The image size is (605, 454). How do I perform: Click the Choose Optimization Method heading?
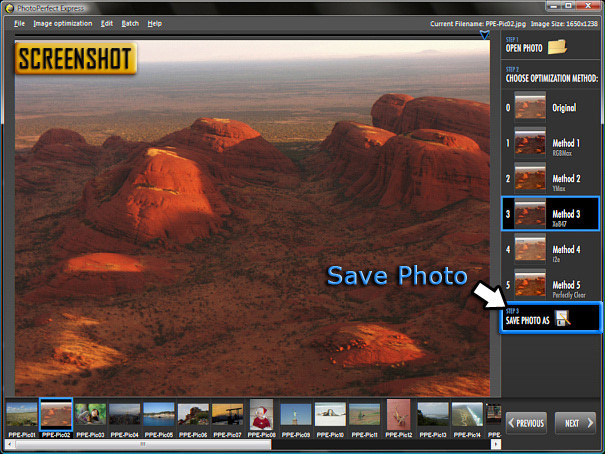coord(552,78)
